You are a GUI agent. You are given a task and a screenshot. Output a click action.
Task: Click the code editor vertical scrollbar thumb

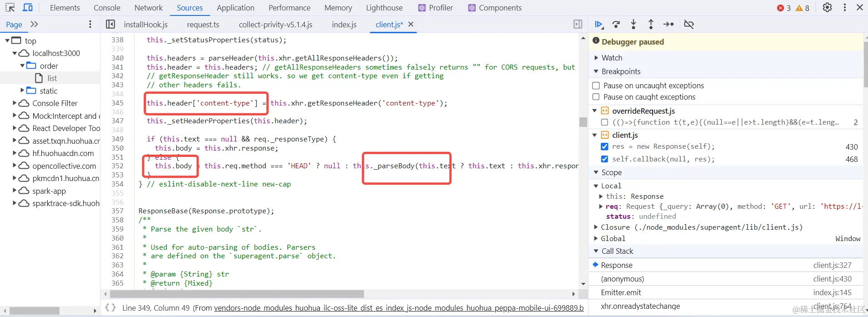583,122
